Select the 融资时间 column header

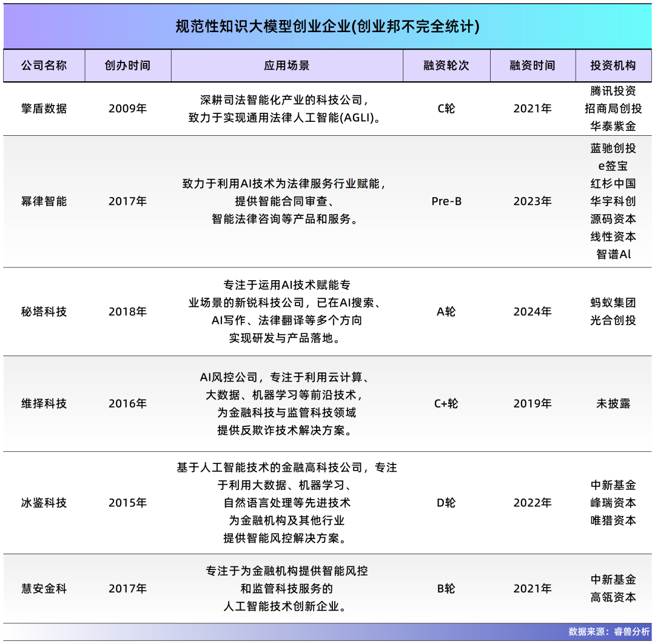click(x=532, y=66)
